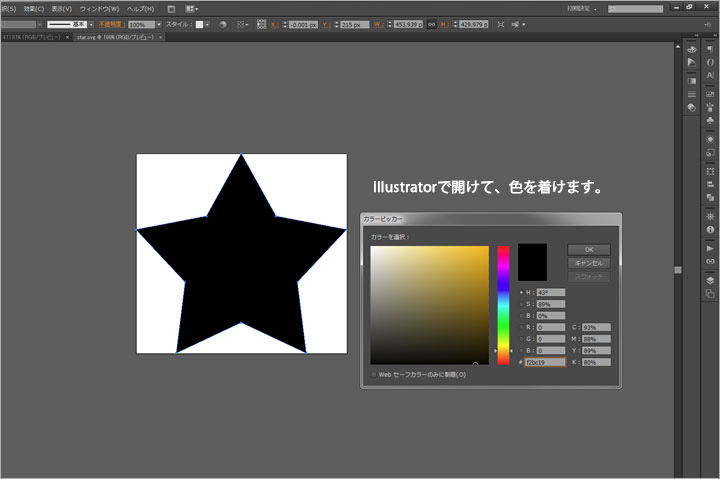Open the Bridge icon in menu bar
Screen dimensions: 720x479
coord(171,9)
